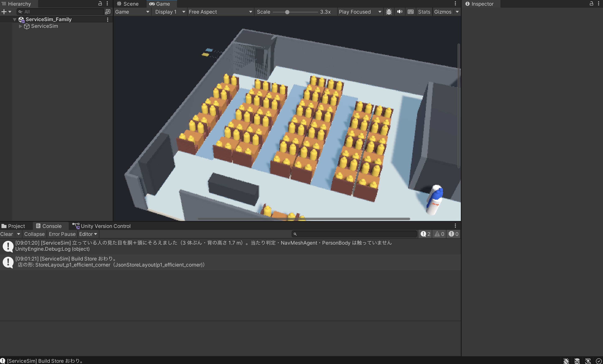Open the Gizmos dropdown arrow
The width and height of the screenshot is (603, 364).
pyautogui.click(x=457, y=11)
